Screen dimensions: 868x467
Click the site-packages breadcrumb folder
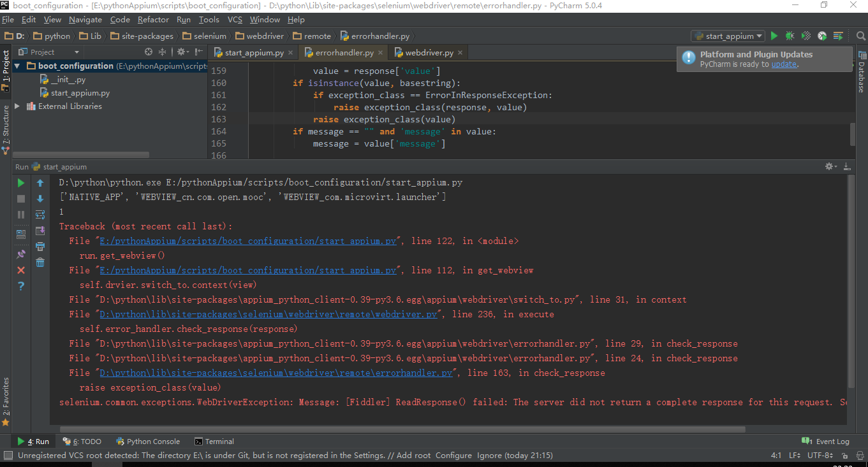coord(141,36)
